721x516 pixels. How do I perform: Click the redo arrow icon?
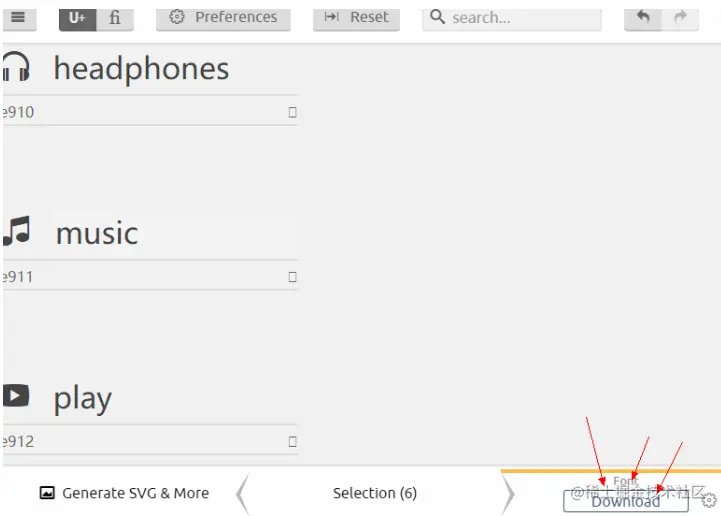(x=680, y=17)
